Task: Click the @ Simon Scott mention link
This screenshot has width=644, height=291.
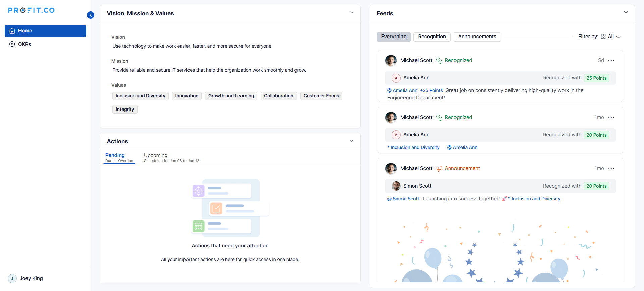Action: pos(403,199)
